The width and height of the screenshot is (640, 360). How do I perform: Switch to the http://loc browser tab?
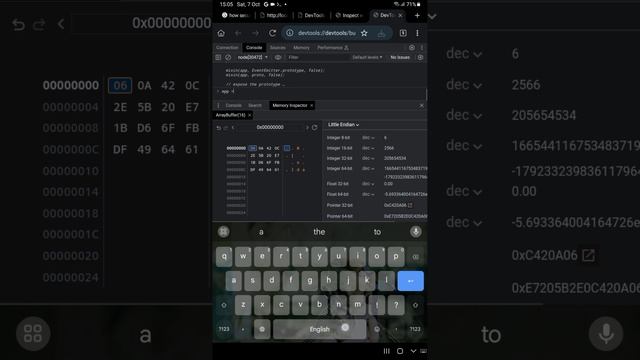[x=274, y=16]
